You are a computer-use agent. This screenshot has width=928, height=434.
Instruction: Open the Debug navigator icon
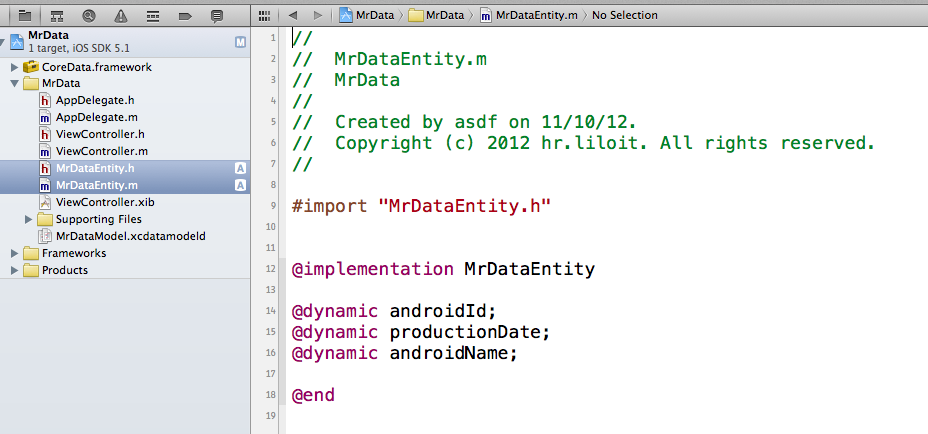click(153, 15)
